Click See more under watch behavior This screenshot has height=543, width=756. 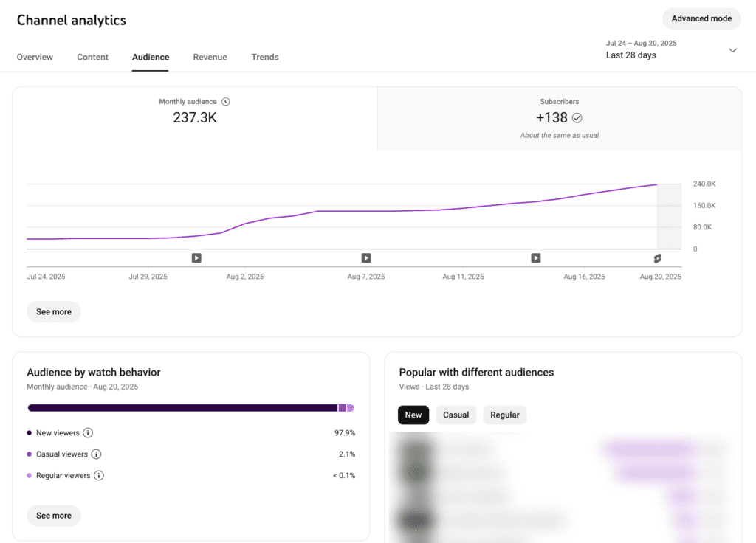53,516
